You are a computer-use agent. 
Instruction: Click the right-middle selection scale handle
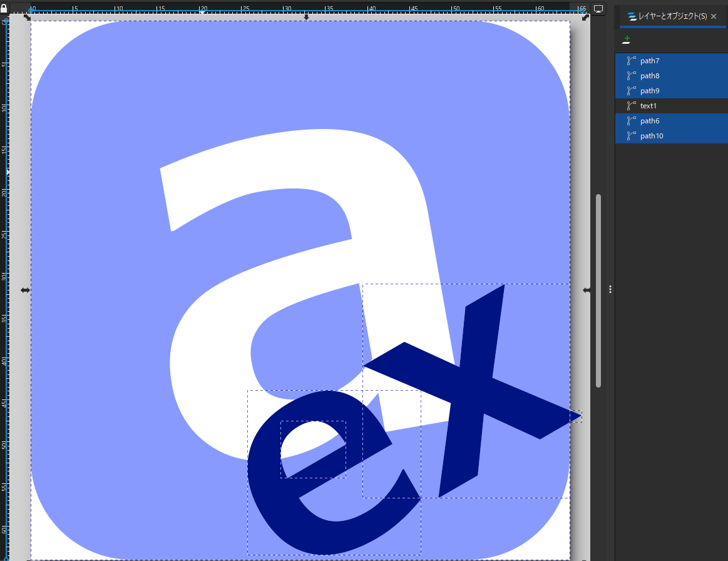click(587, 290)
